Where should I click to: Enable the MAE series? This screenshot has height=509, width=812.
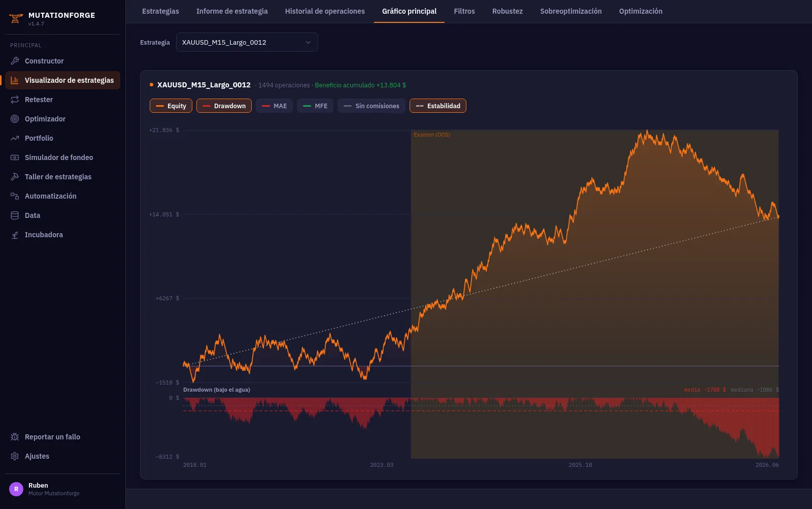(274, 106)
